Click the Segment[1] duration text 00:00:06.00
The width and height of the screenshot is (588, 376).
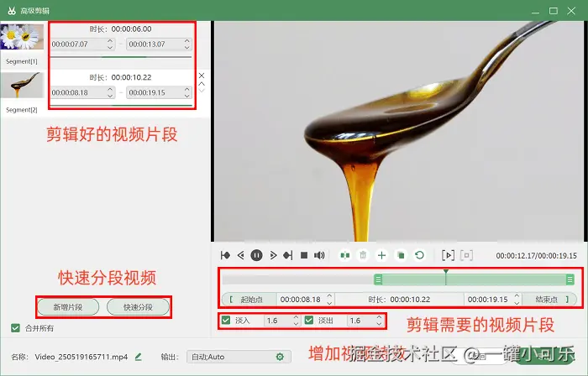click(x=131, y=29)
